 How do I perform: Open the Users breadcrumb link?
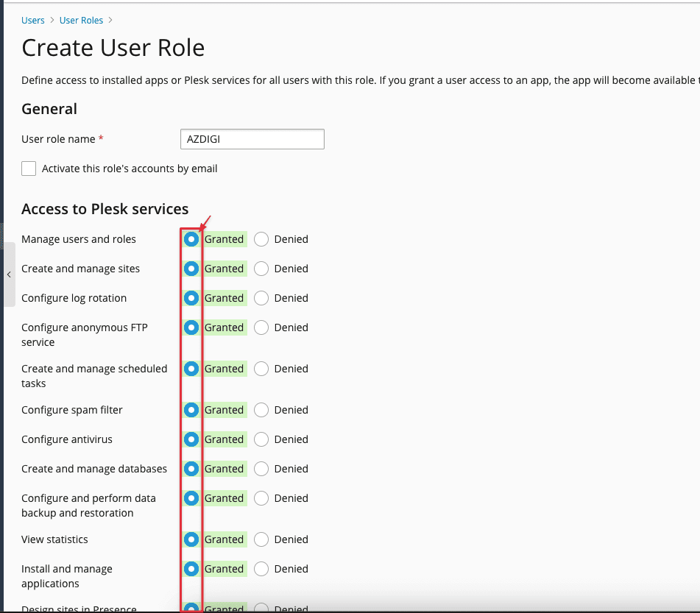coord(33,21)
